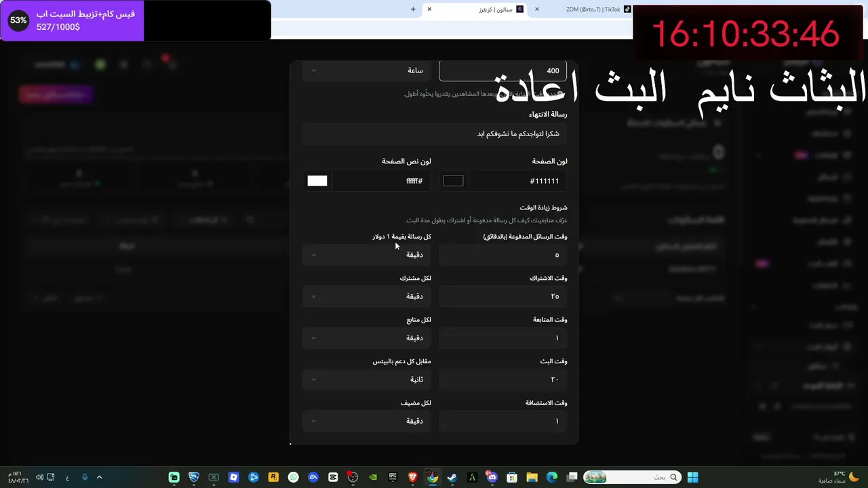Open Microsoft Store from the taskbar

click(x=512, y=477)
